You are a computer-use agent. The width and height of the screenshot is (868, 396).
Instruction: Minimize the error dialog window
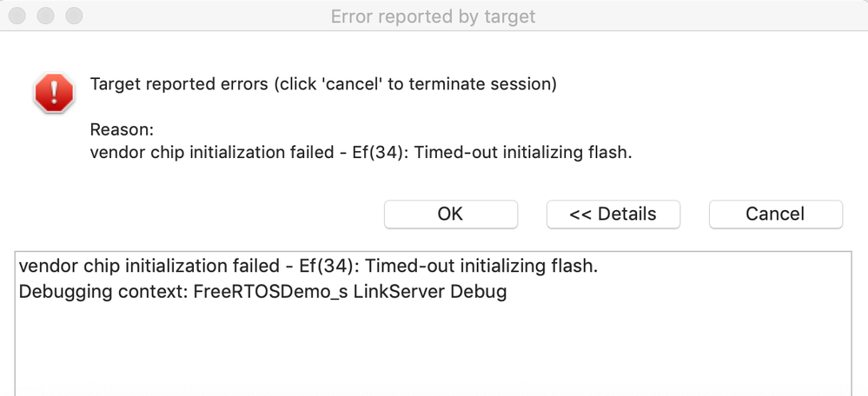coord(46,16)
